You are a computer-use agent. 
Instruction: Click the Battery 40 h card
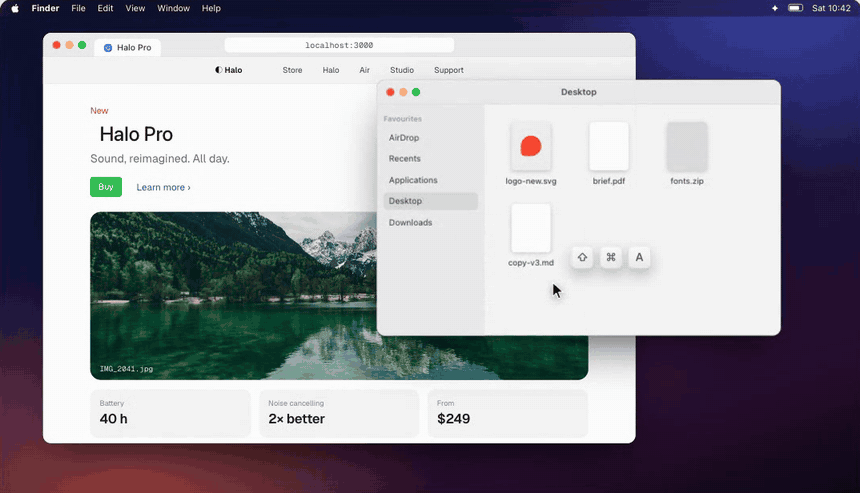click(170, 413)
